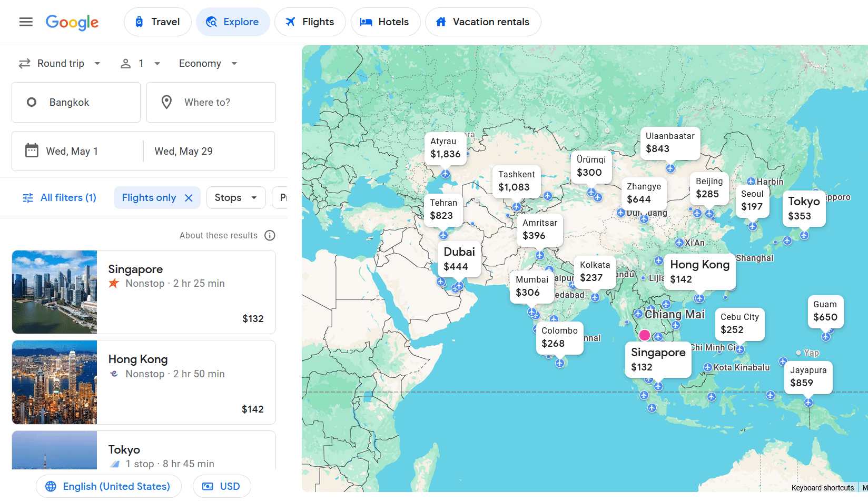Click the Singapore destination card thumbnail
Viewport: 868px width, 502px height.
pos(54,292)
